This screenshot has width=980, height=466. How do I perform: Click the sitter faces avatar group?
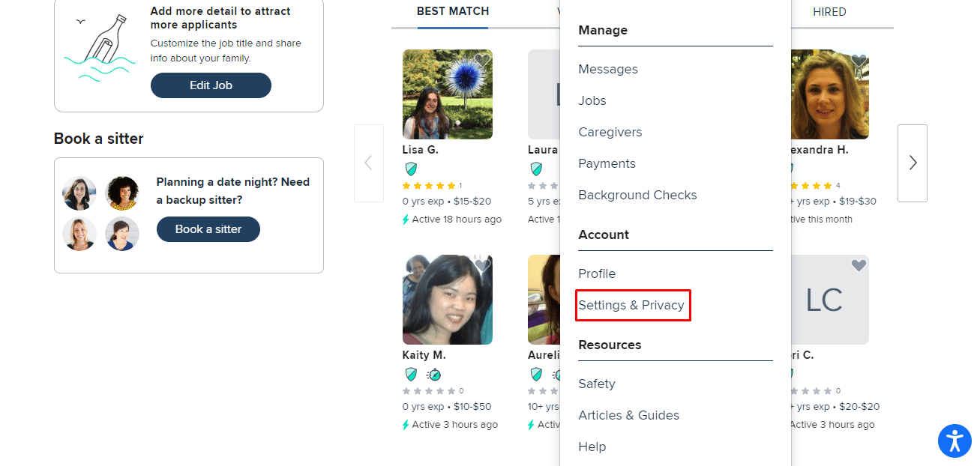tap(101, 214)
